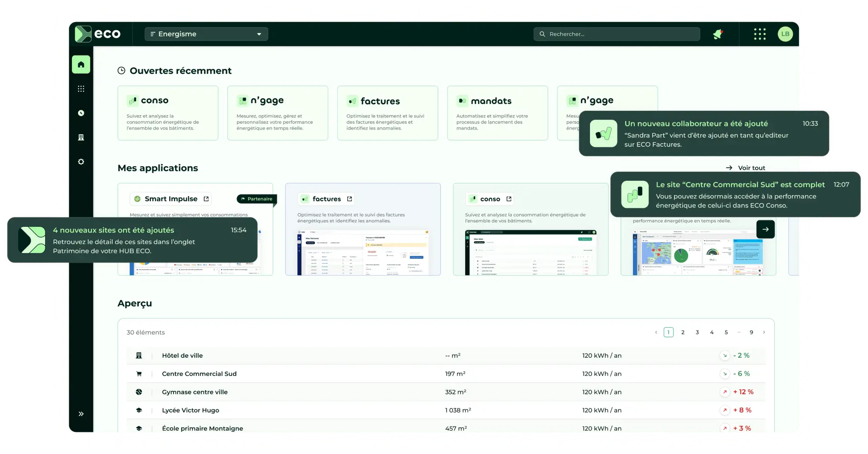Click the Partenaire badge
Viewport: 868px width, 454px height.
point(256,199)
